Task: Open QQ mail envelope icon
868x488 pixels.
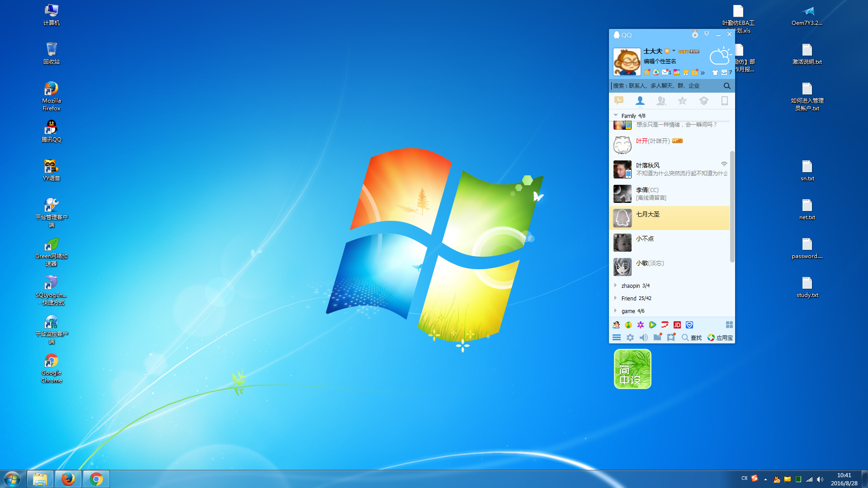Action: point(665,72)
